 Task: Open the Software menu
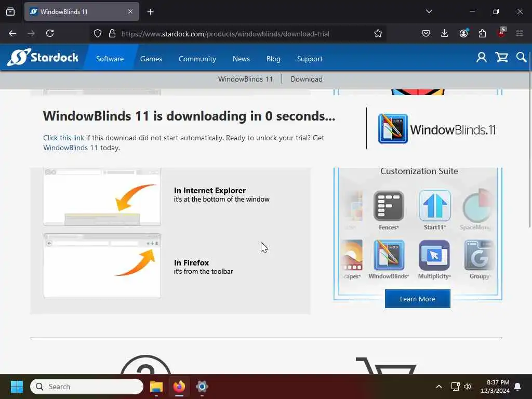click(x=110, y=59)
